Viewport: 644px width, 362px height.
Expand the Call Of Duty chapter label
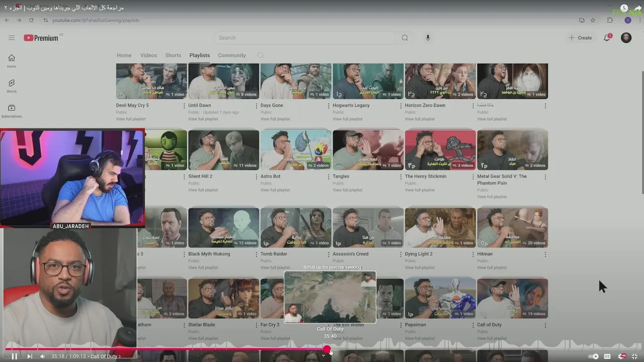(105, 356)
